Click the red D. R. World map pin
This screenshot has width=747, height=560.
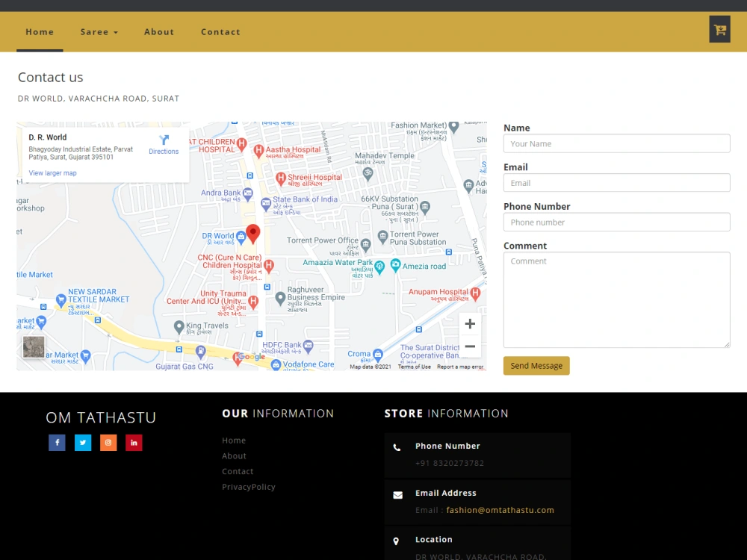point(253,234)
